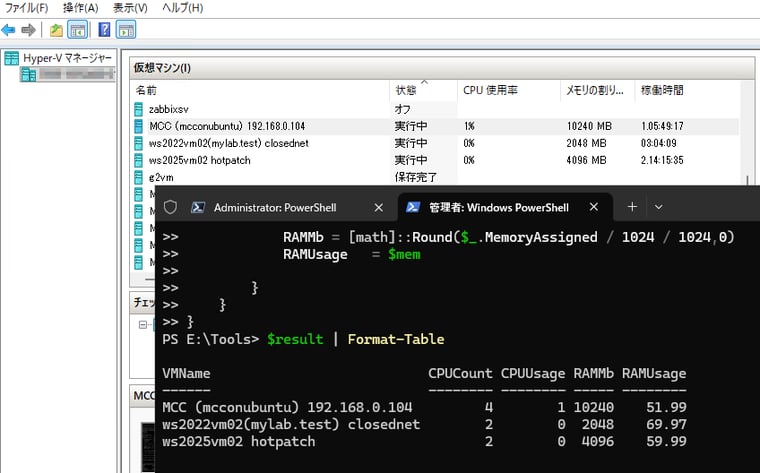Open the ヘルプ(H) menu
Image resolution: width=760 pixels, height=473 pixels.
click(182, 8)
